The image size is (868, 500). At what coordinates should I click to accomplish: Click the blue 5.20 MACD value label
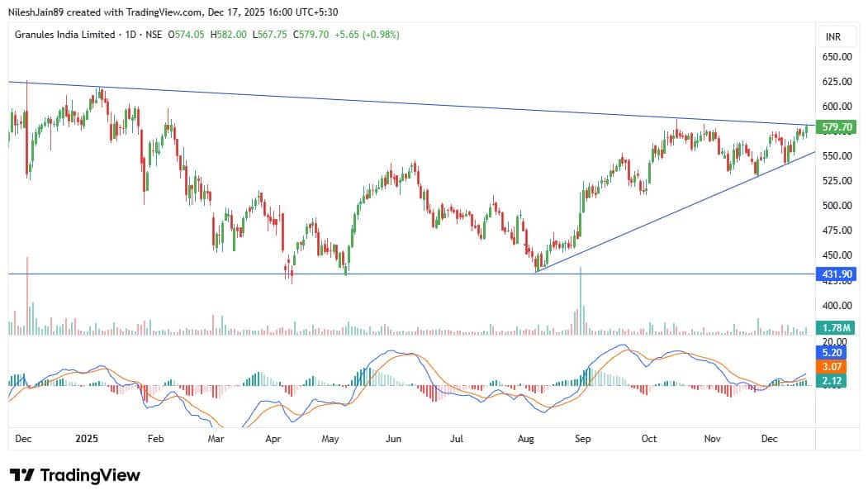click(x=832, y=352)
